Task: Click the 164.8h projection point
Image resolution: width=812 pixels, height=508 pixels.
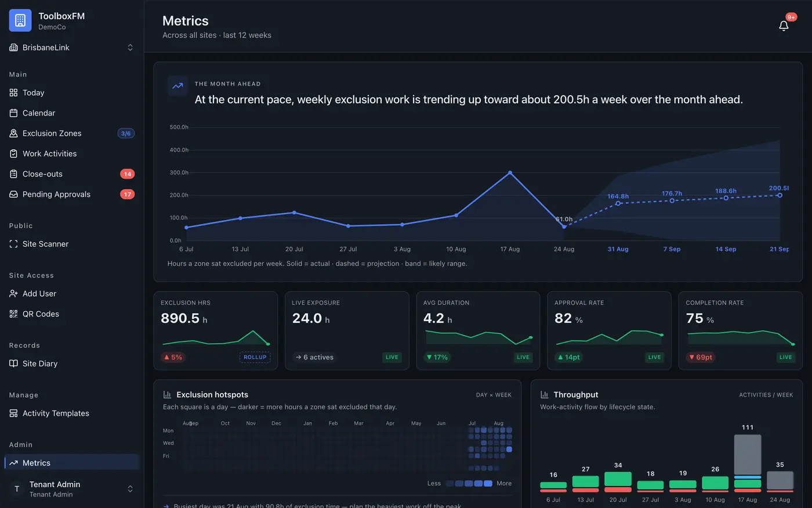Action: click(618, 203)
